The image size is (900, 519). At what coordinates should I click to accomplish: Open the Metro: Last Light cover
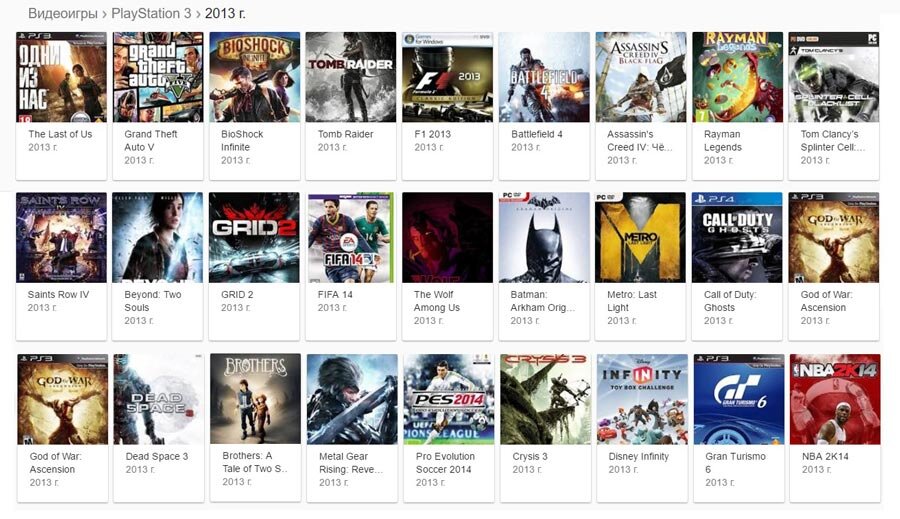pos(641,238)
